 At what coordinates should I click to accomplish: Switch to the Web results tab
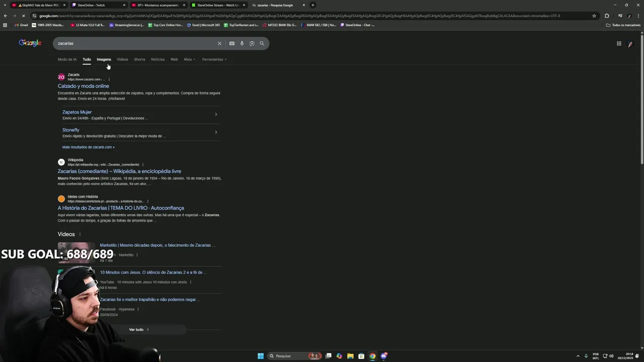point(174,59)
